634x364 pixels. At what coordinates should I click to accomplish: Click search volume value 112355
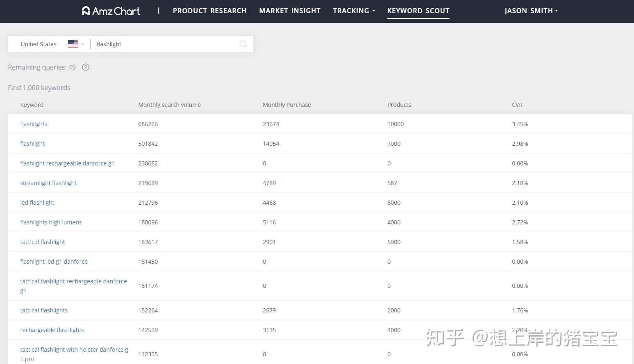pyautogui.click(x=148, y=354)
